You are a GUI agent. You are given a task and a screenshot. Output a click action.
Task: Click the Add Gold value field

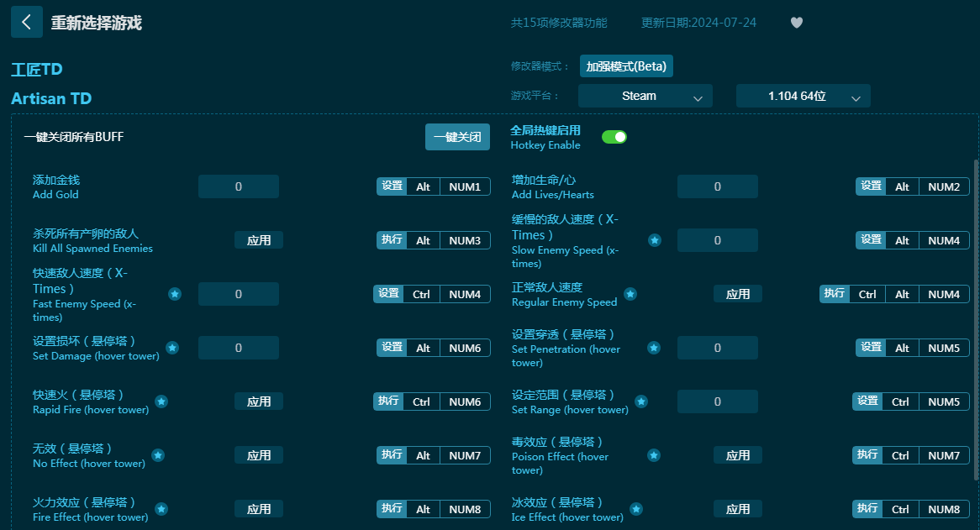(239, 186)
